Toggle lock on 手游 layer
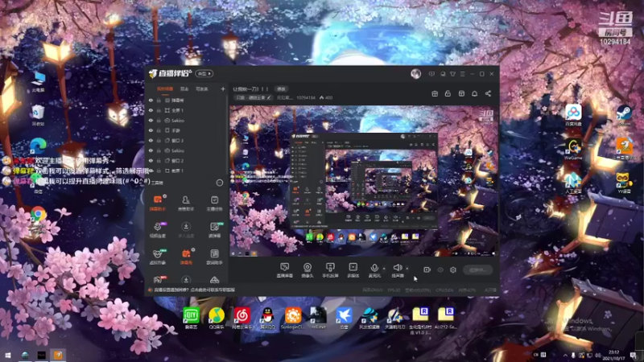Image resolution: width=644 pixels, height=362 pixels. point(159,130)
